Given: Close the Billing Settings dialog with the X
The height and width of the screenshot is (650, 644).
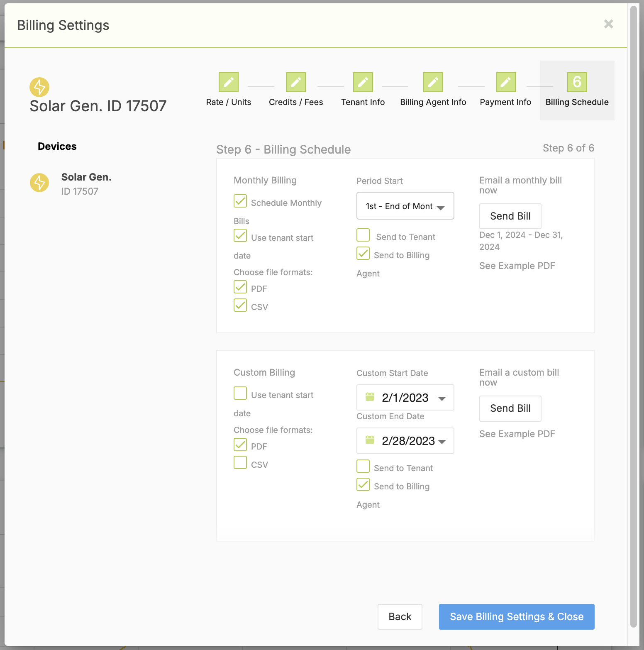Looking at the screenshot, I should pyautogui.click(x=609, y=24).
